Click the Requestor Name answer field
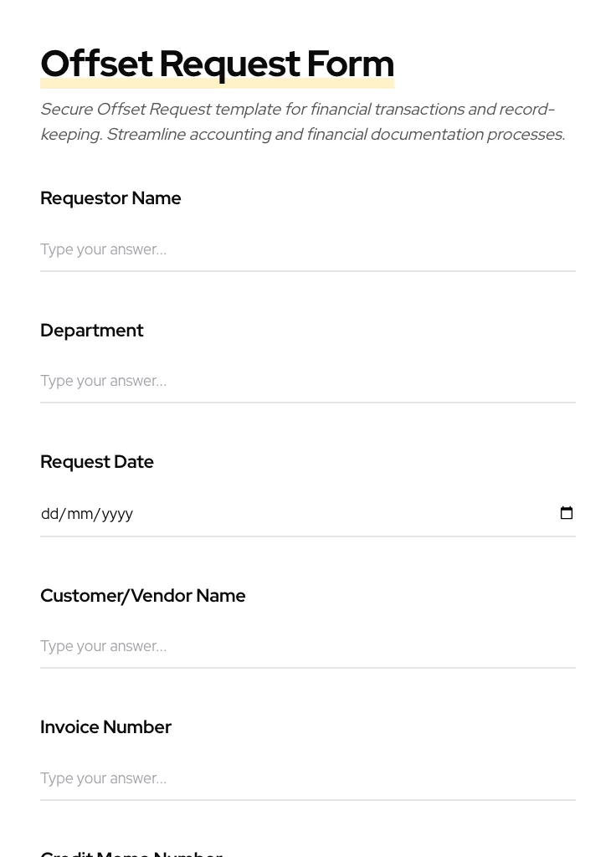Viewport: 616px width, 857px height. point(307,249)
